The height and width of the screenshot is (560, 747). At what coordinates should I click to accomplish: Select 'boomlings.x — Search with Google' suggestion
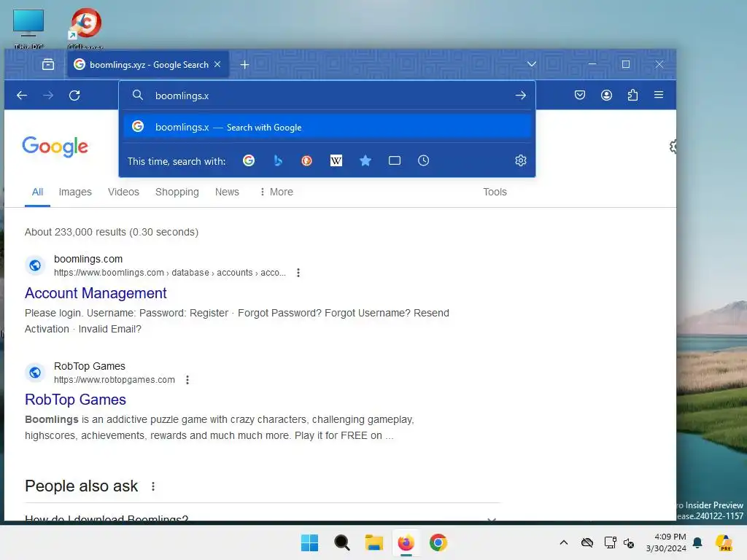pyautogui.click(x=327, y=127)
